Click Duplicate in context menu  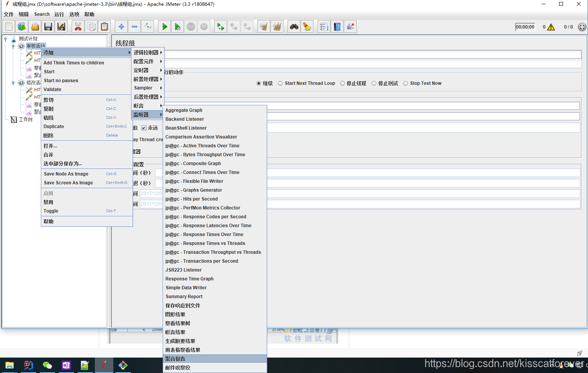[x=87, y=127]
